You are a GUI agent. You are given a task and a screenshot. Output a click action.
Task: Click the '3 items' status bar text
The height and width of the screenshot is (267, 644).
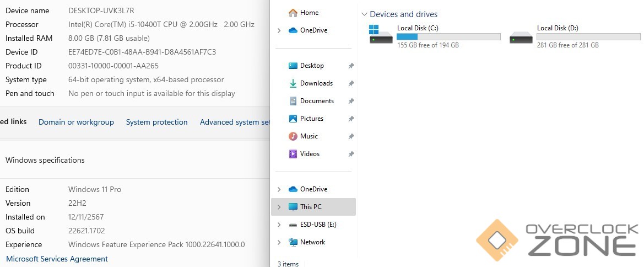coord(288,264)
